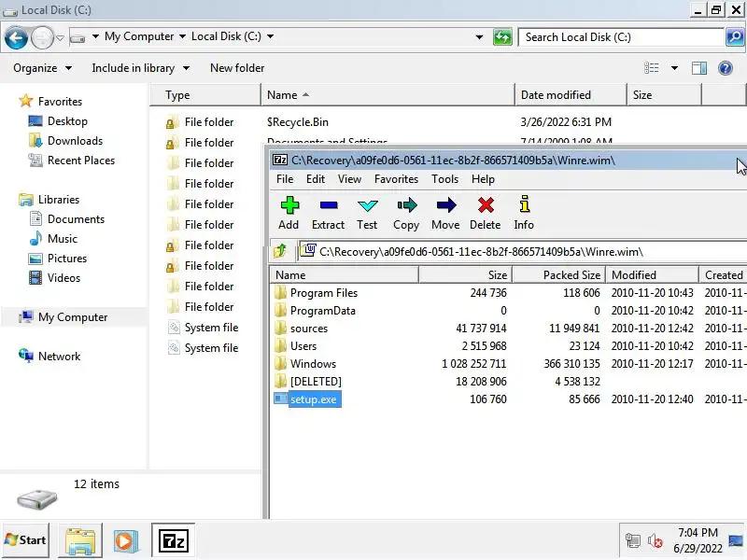
Task: Open the File menu in 7-Zip
Action: point(285,179)
